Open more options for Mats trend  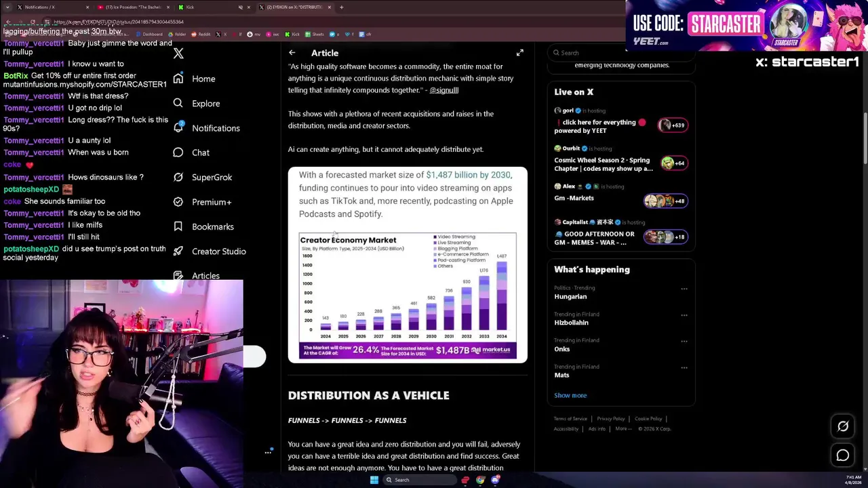(x=684, y=367)
